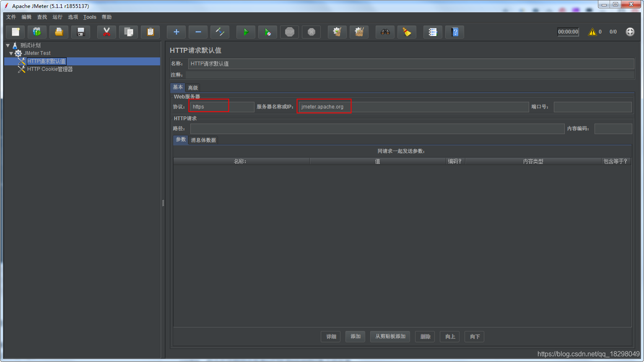Click the 内容编码 encoding field
The image size is (644, 362).
click(613, 129)
